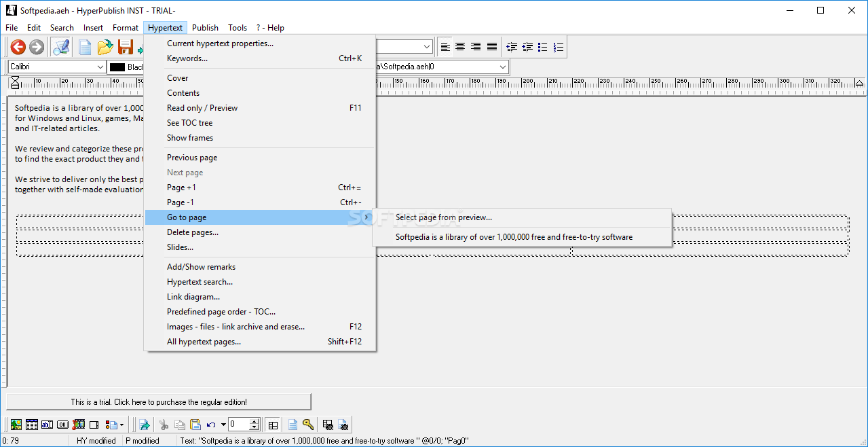Open the Format menu

pos(126,28)
